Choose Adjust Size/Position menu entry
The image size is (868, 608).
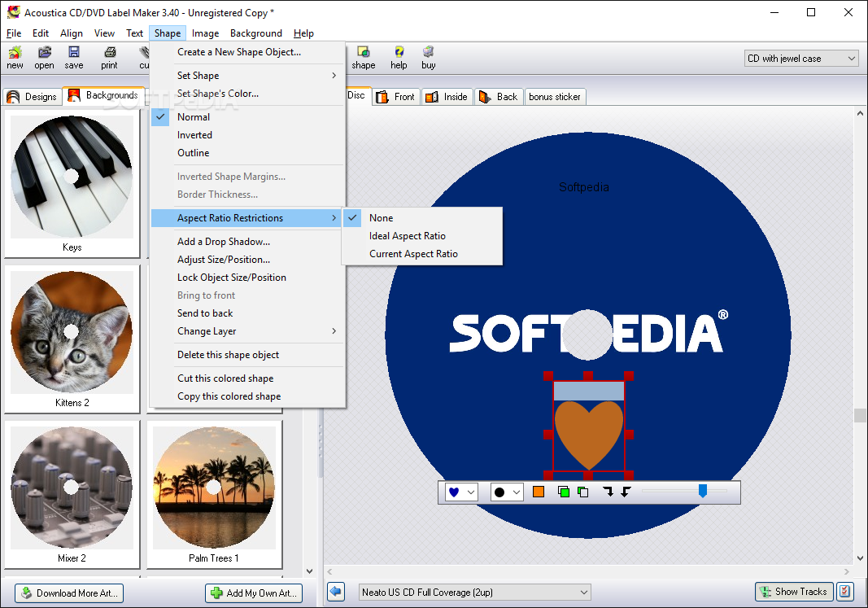[246, 259]
